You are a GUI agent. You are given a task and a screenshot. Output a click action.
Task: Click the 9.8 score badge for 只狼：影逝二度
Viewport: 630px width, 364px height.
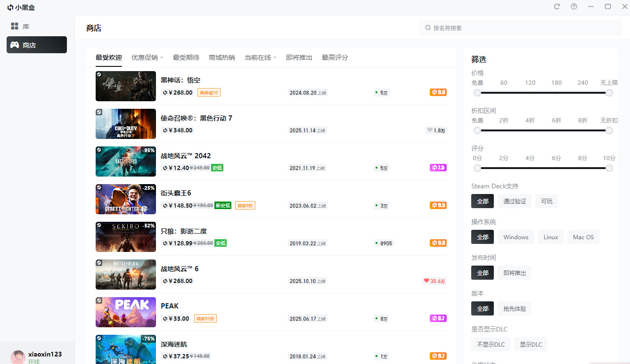438,243
